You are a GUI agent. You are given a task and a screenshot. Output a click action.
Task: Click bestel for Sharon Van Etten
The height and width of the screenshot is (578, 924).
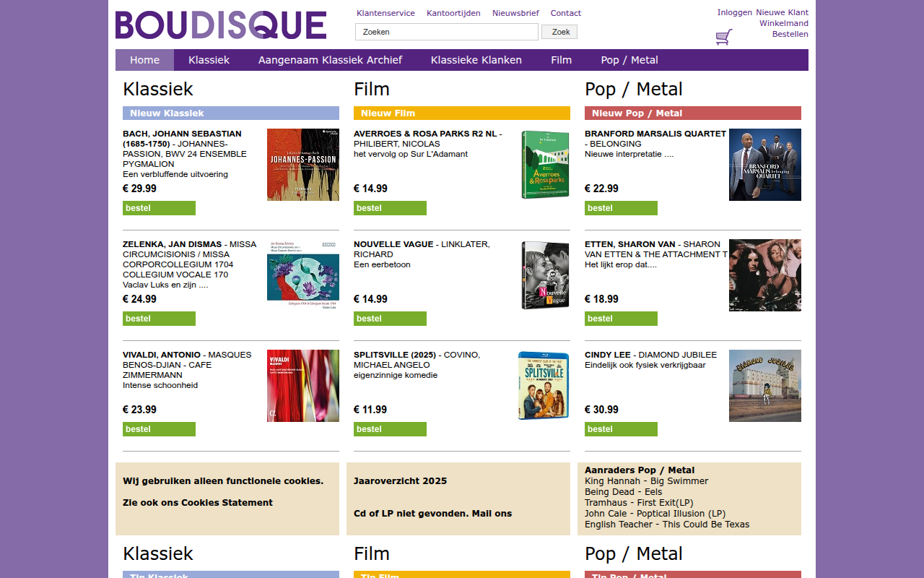click(621, 319)
